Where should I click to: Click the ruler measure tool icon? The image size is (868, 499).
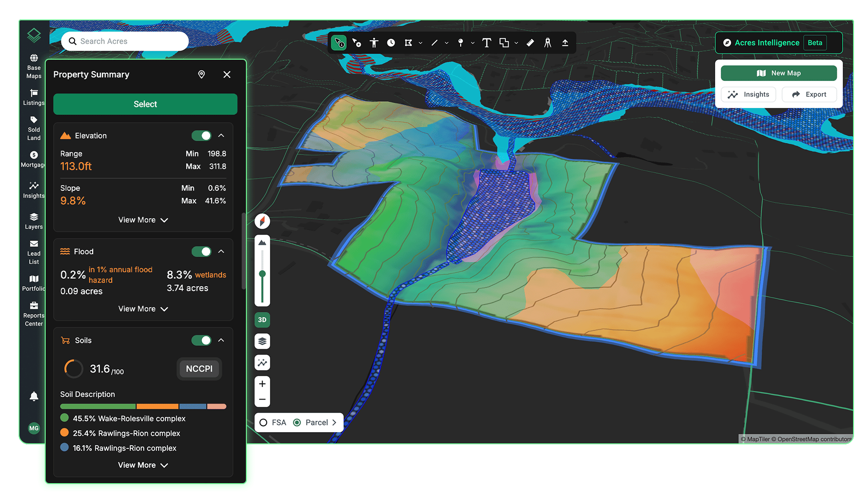click(530, 43)
